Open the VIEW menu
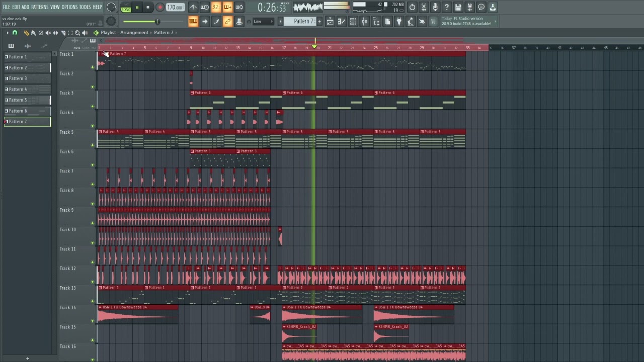Viewport: 644px width, 362px height. pyautogui.click(x=55, y=7)
